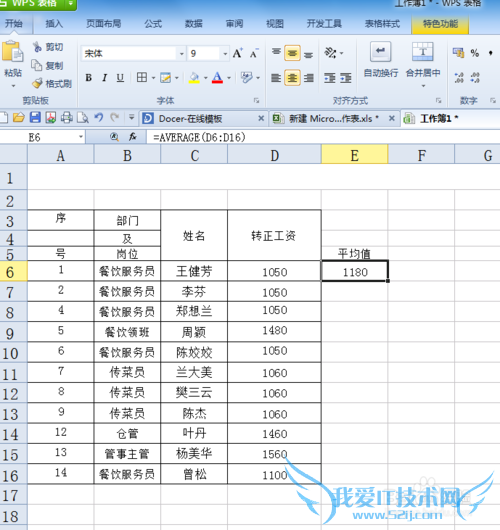Viewport: 500px width, 530px height.
Task: Open the 开始 (Home) ribbon tab
Action: click(x=14, y=24)
